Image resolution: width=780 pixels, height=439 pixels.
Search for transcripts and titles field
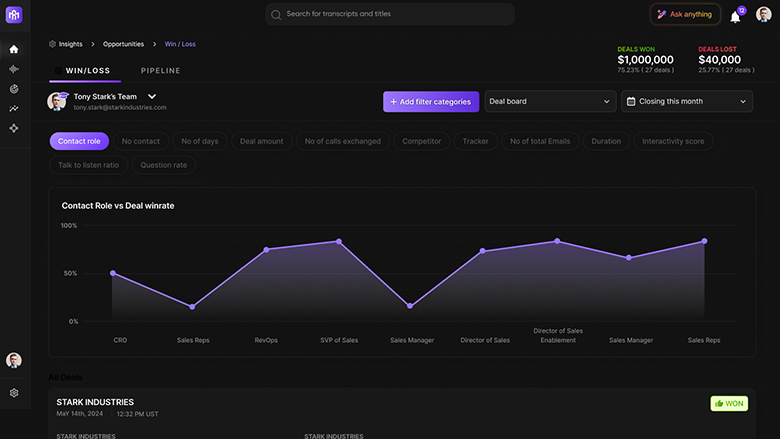(x=390, y=14)
